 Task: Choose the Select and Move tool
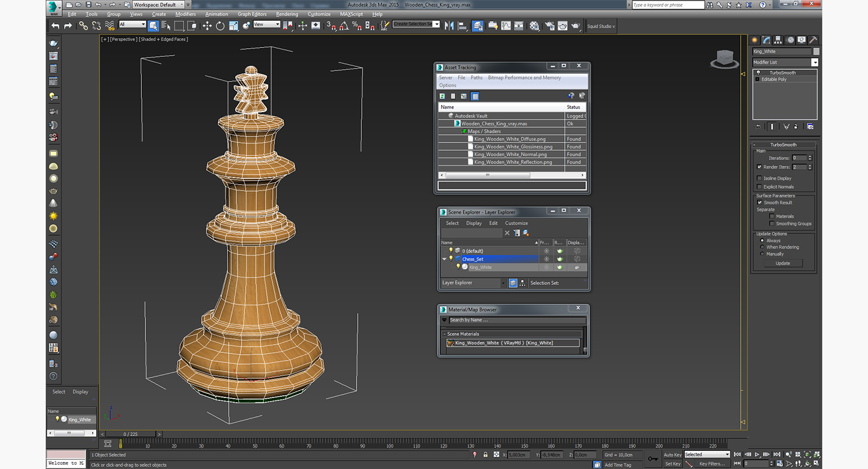[x=207, y=26]
